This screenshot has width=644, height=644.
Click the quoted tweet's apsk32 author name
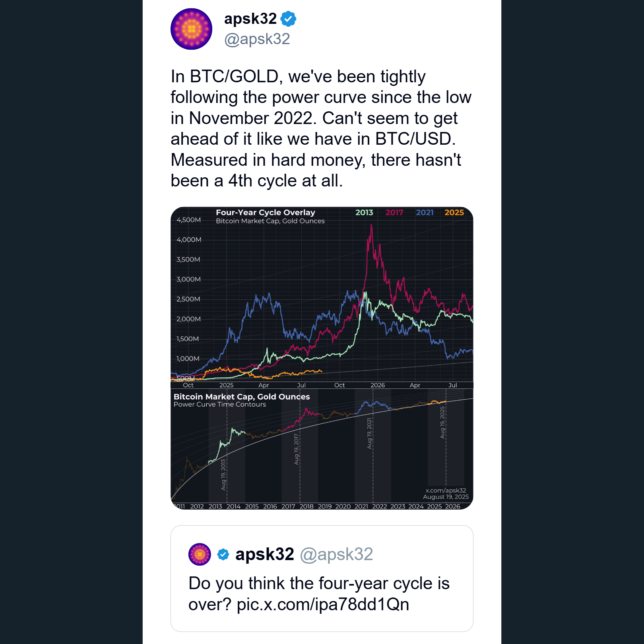[x=264, y=554]
